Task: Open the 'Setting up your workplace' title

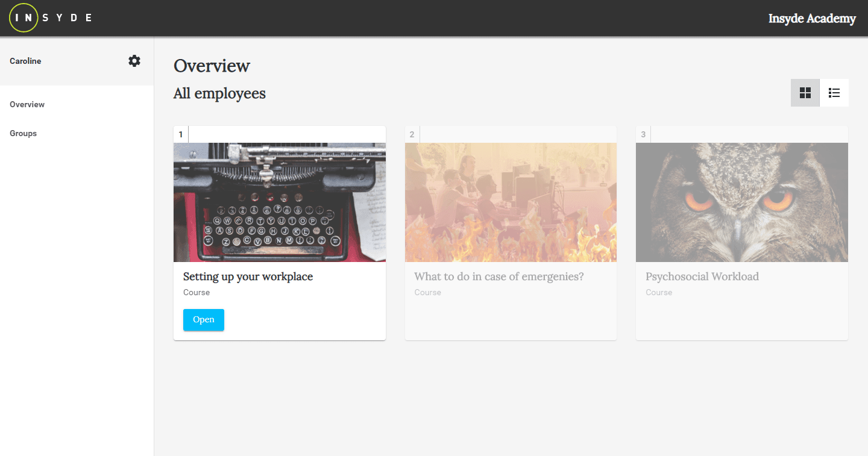Action: [x=248, y=276]
